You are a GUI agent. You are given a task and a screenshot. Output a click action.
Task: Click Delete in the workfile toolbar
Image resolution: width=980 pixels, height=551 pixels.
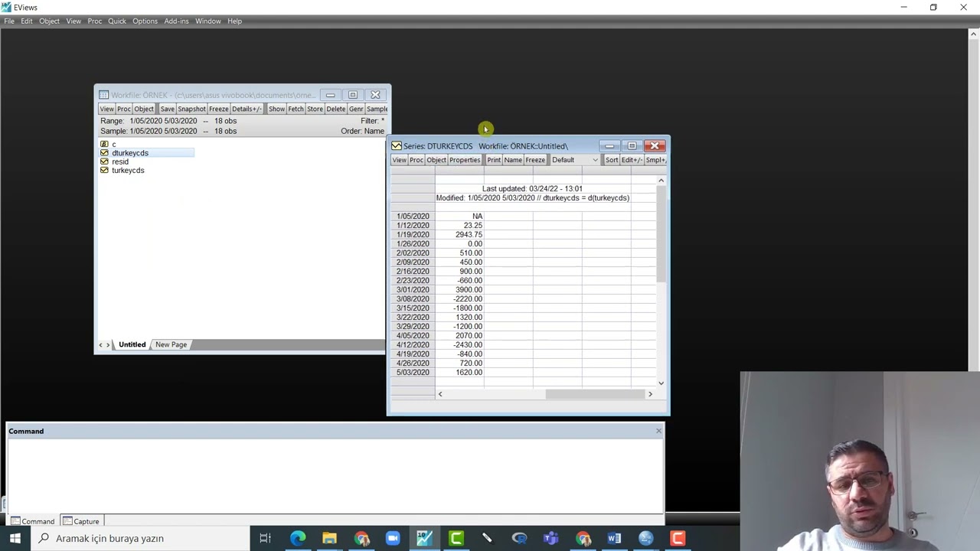click(335, 109)
